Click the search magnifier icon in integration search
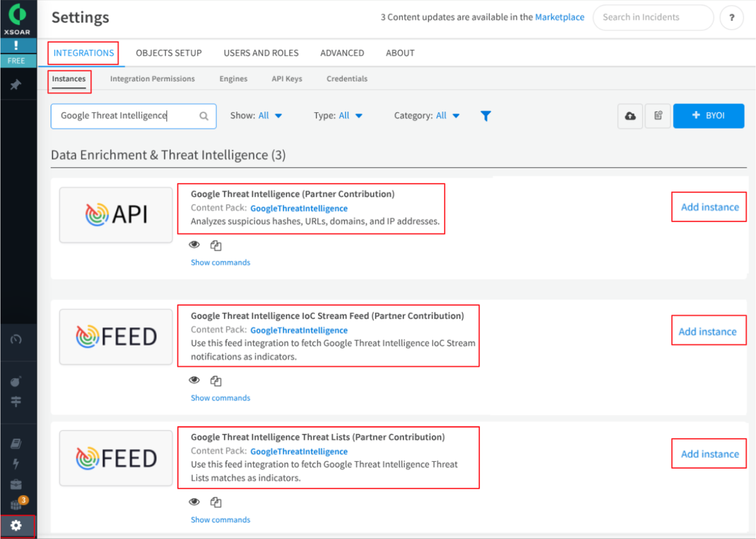 tap(204, 116)
